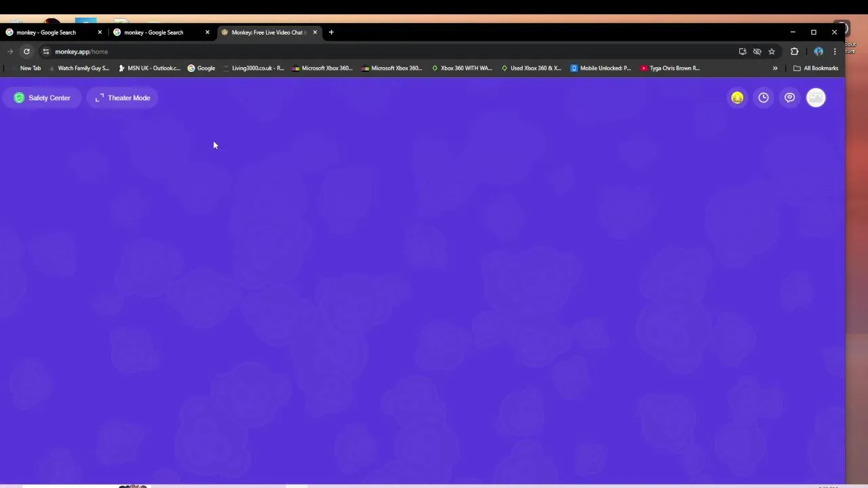Bookmark this page with the star icon

(772, 52)
